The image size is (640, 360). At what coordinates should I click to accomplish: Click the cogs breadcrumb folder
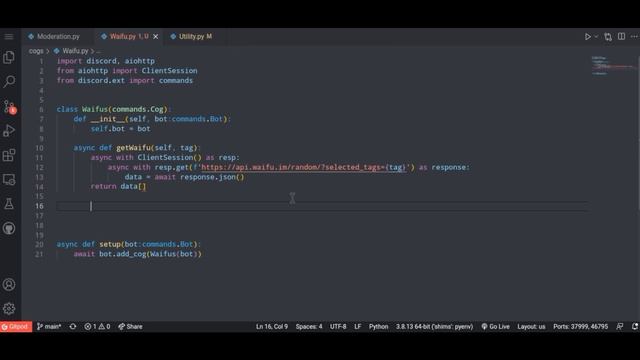click(36, 51)
